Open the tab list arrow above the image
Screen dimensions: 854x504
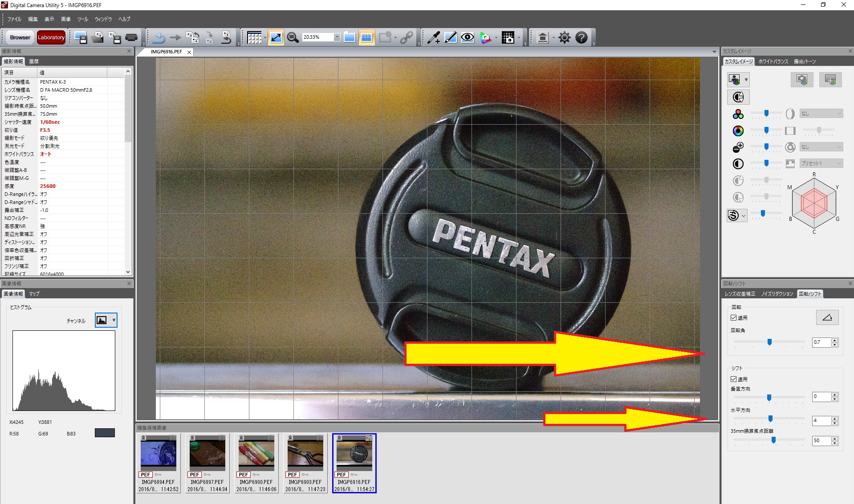[714, 52]
